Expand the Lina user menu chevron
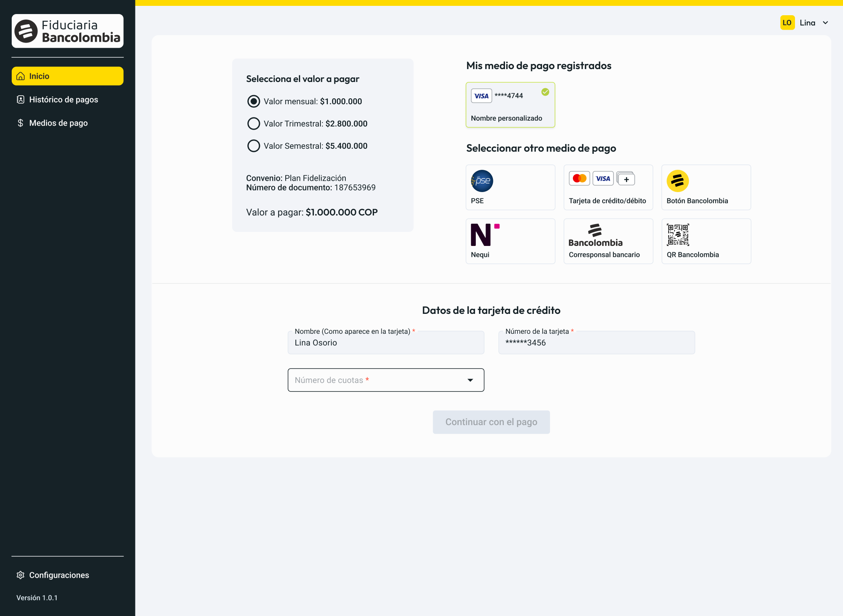 [x=825, y=23]
